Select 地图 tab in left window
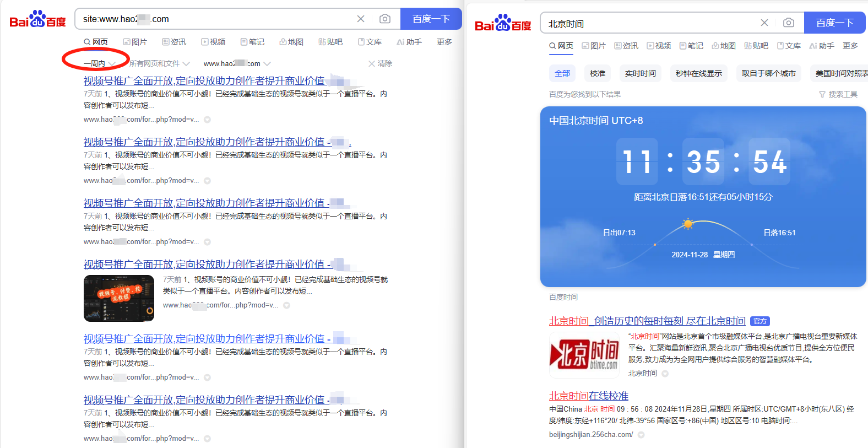Image resolution: width=868 pixels, height=448 pixels. click(x=291, y=42)
